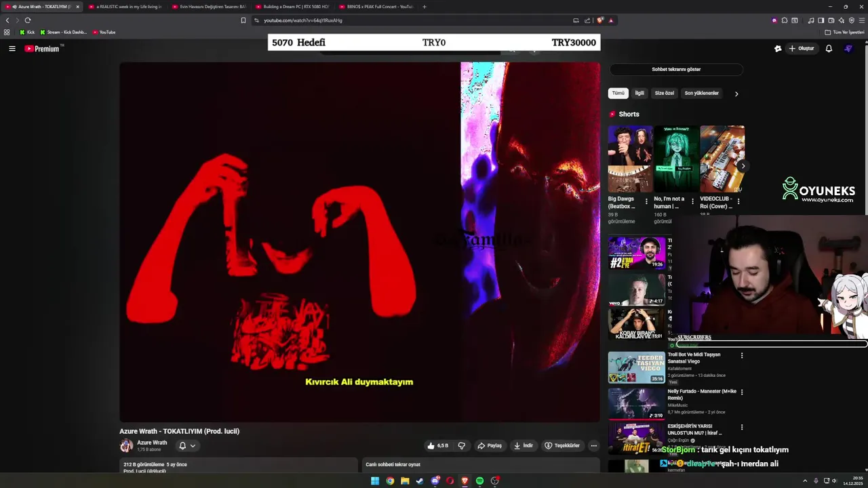This screenshot has width=868, height=488.
Task: Open the music note toolbar icon
Action: click(811, 20)
